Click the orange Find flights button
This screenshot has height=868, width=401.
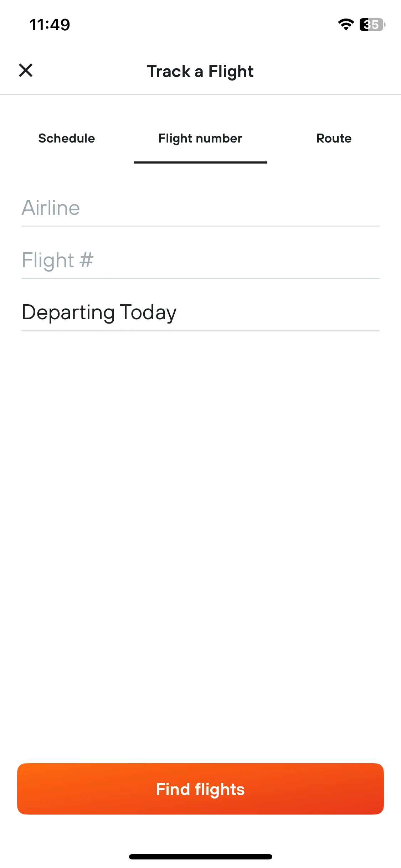pos(200,789)
